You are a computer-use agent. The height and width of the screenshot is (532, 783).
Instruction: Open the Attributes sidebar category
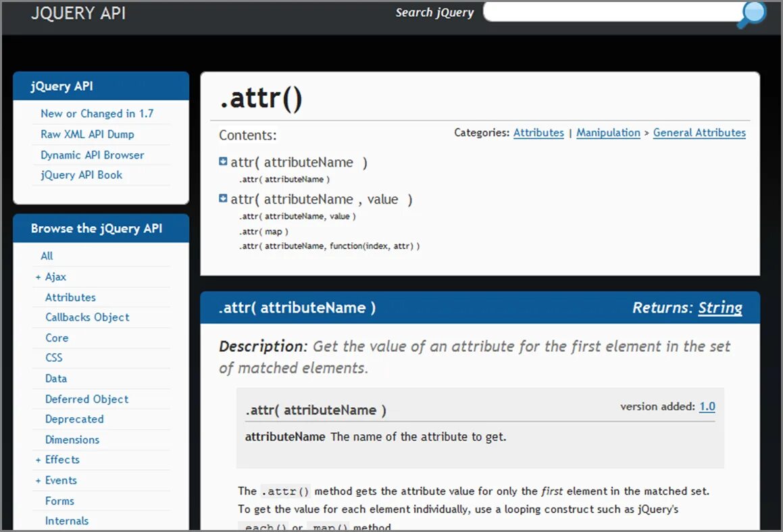coord(70,298)
